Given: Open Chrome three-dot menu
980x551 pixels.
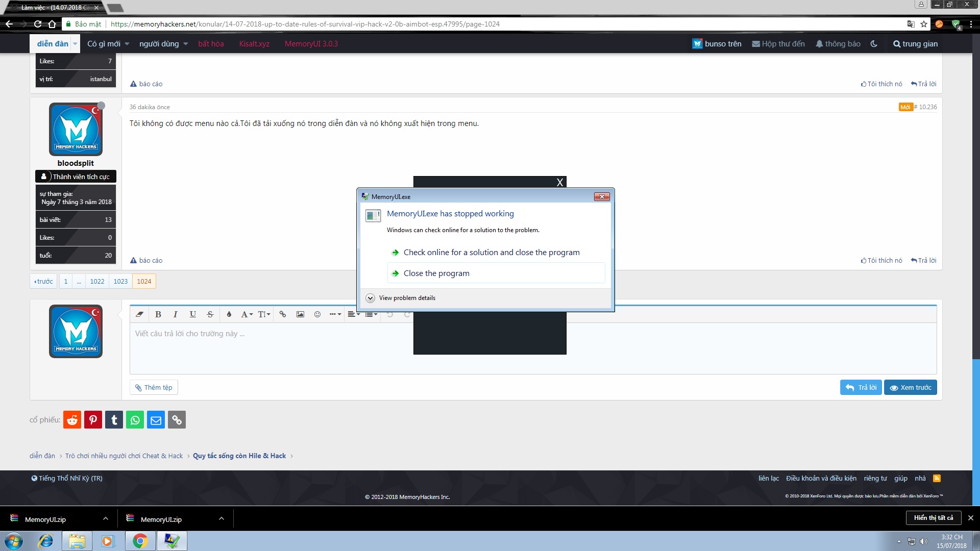Looking at the screenshot, I should tap(971, 24).
